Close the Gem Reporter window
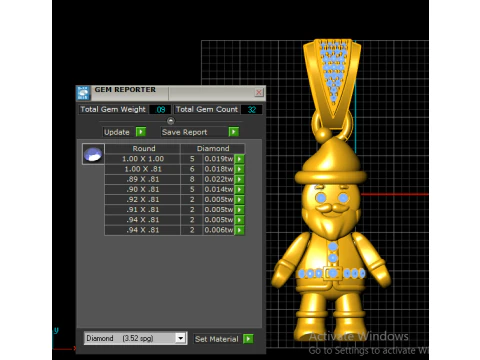 259,92
